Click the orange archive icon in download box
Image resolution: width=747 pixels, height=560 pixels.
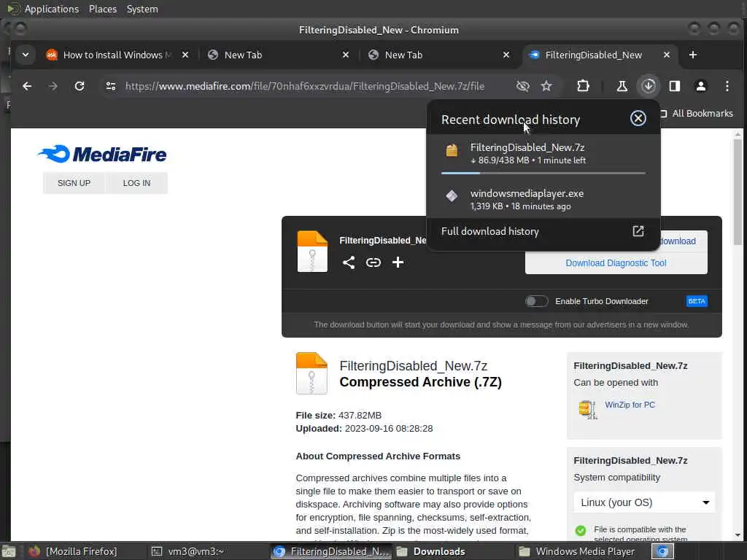pyautogui.click(x=312, y=252)
